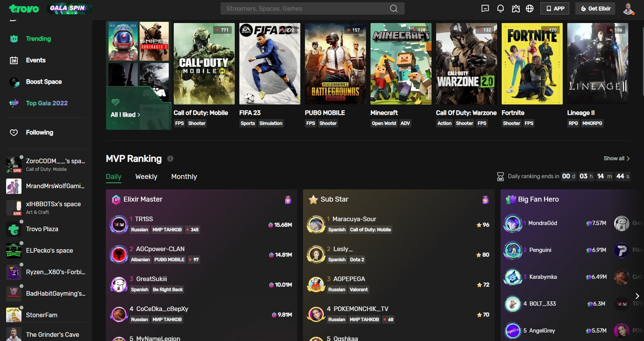Viewport: 644px width, 341px height.
Task: Open Show all rankings link
Action: pos(616,159)
